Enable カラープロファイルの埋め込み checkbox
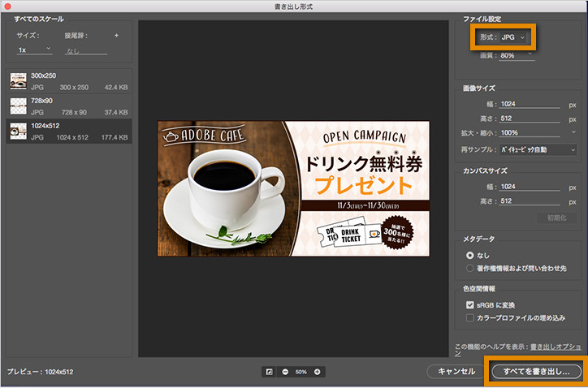This screenshot has height=388, width=588. (470, 318)
